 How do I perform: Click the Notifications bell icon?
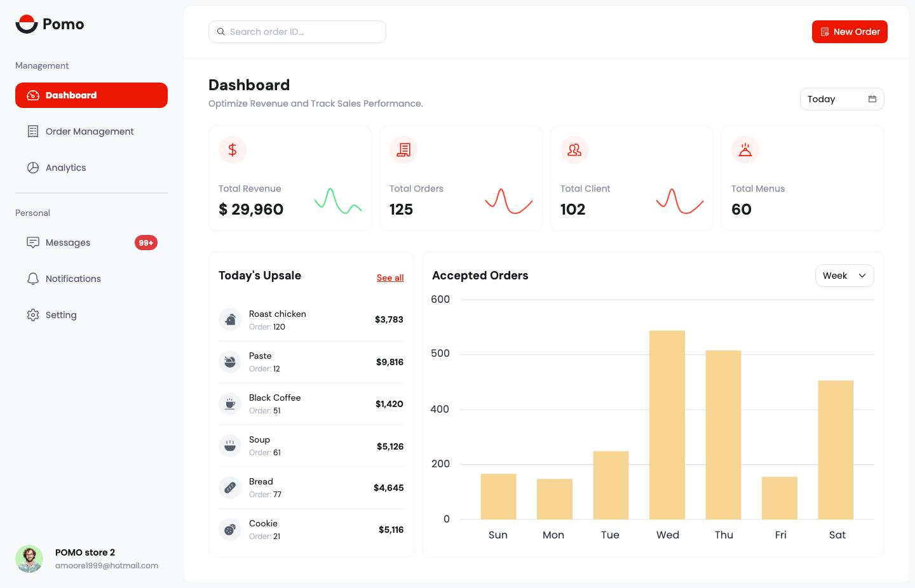[x=33, y=279]
